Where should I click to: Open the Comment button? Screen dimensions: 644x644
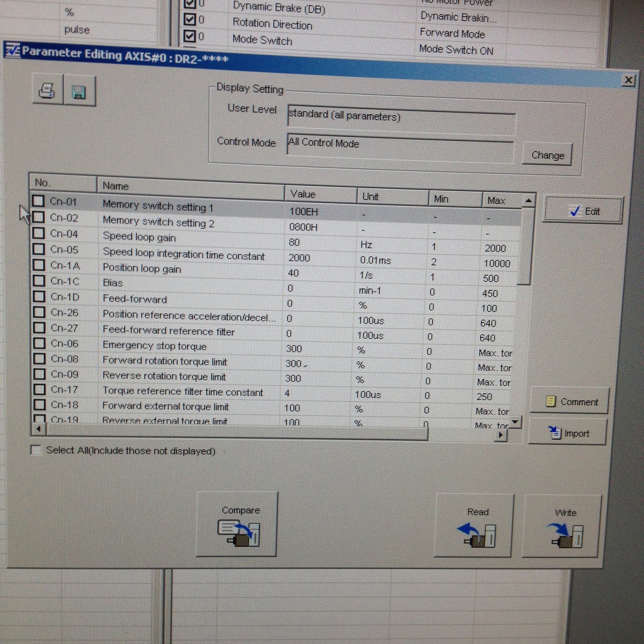(570, 401)
